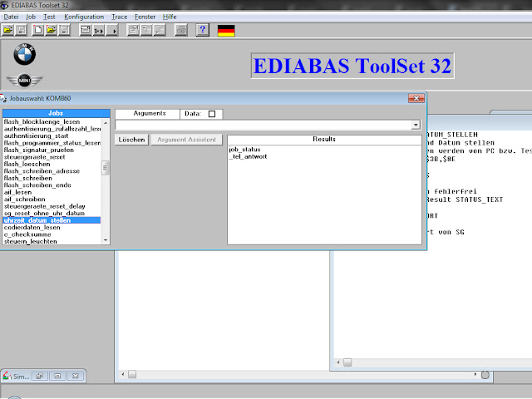
Task: Click the Löschen button
Action: [131, 140]
